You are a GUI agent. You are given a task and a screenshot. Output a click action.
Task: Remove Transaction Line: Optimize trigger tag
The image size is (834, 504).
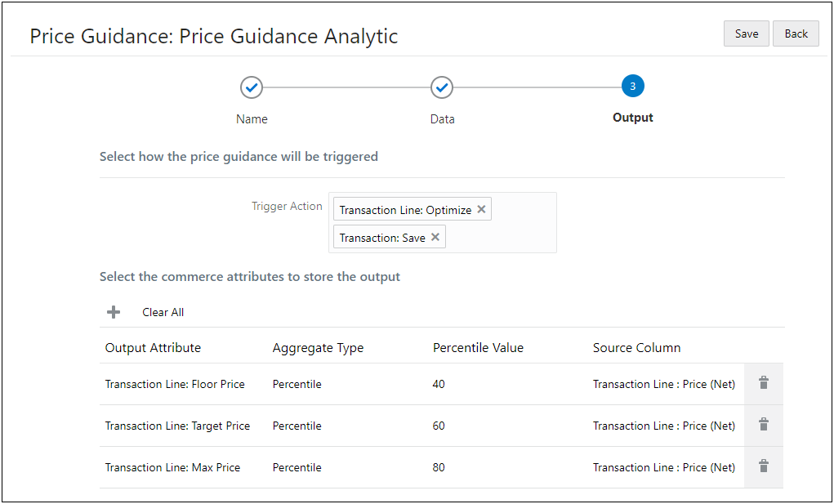(482, 210)
